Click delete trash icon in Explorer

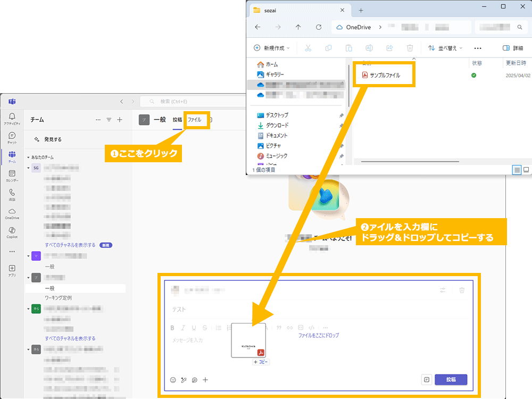[x=410, y=48]
